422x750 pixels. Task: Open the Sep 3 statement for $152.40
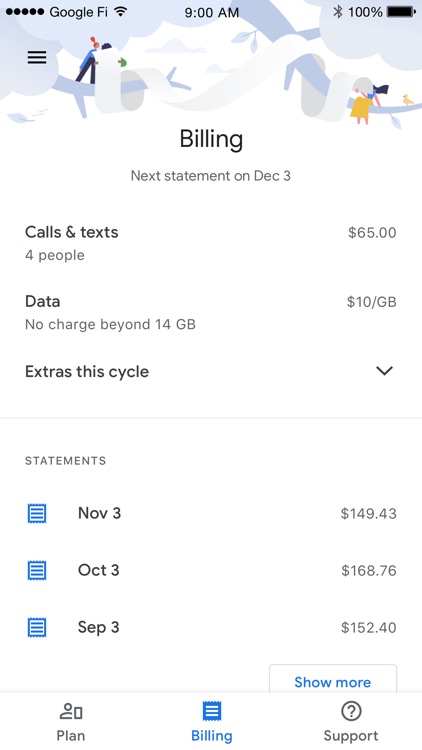[211, 627]
